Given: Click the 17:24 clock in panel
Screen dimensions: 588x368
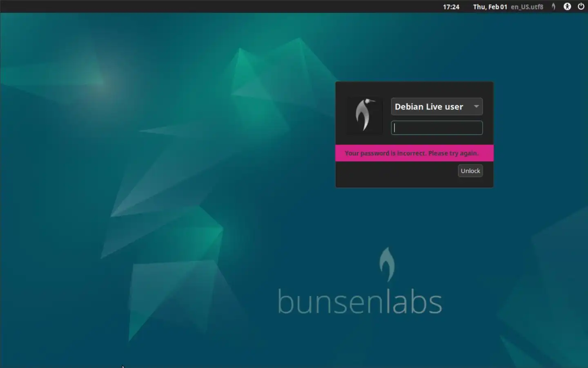Looking at the screenshot, I should point(451,7).
